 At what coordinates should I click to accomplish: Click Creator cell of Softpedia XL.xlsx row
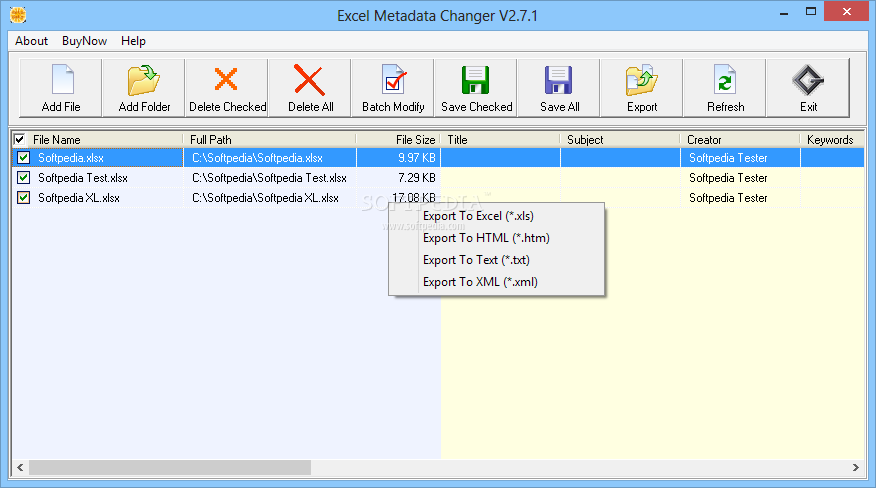click(x=740, y=197)
